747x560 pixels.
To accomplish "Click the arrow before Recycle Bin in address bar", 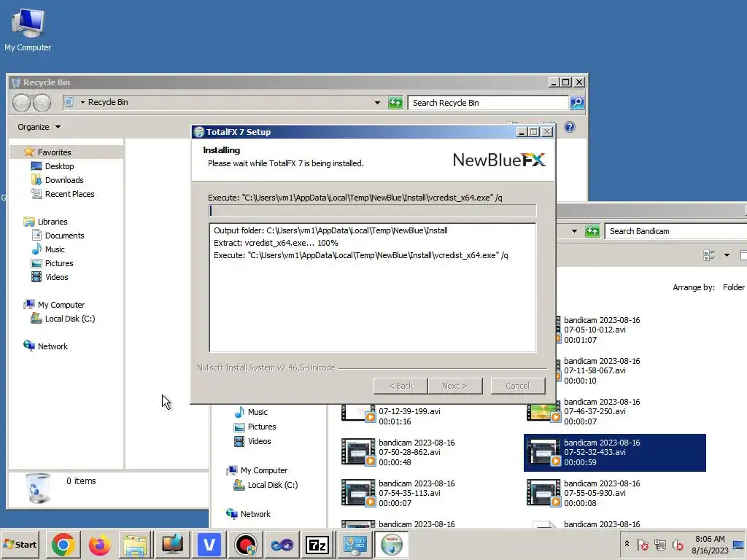I will point(82,102).
